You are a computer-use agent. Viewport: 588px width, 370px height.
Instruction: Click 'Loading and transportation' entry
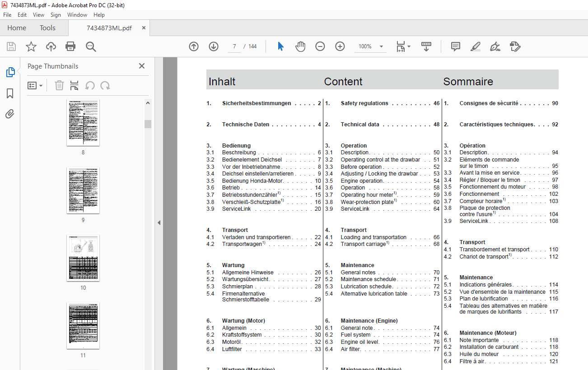[x=373, y=237]
